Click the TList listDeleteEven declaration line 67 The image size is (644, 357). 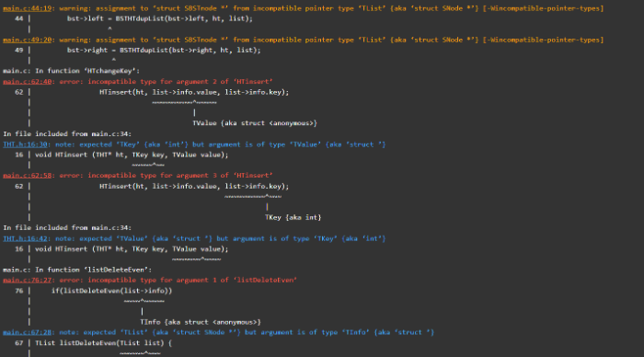tap(103, 343)
